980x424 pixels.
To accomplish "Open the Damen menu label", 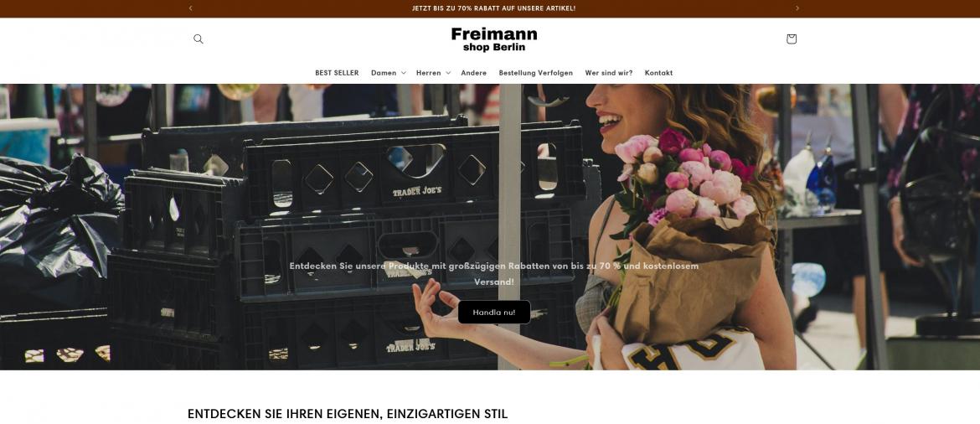I will click(x=383, y=73).
